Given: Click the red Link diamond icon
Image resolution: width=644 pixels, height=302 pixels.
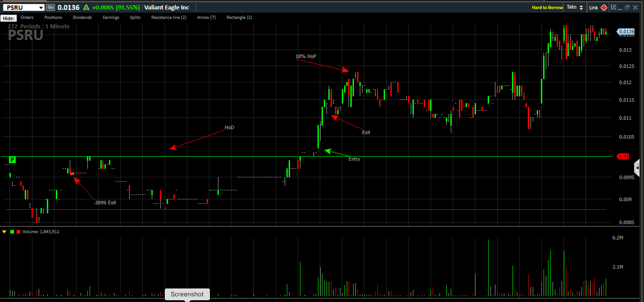Looking at the screenshot, I should pyautogui.click(x=604, y=7).
